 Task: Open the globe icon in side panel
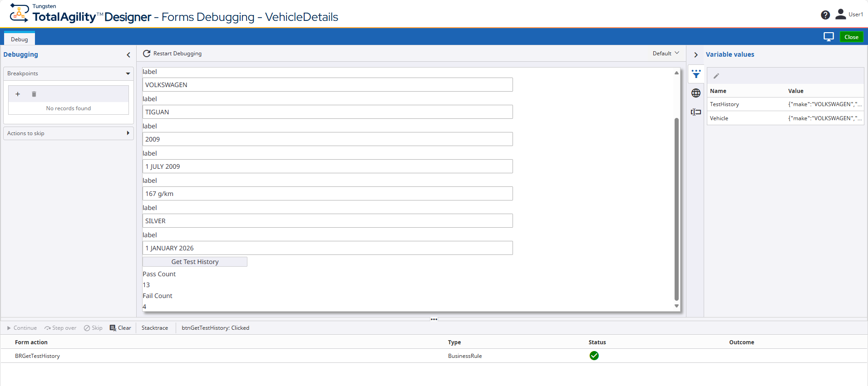696,93
